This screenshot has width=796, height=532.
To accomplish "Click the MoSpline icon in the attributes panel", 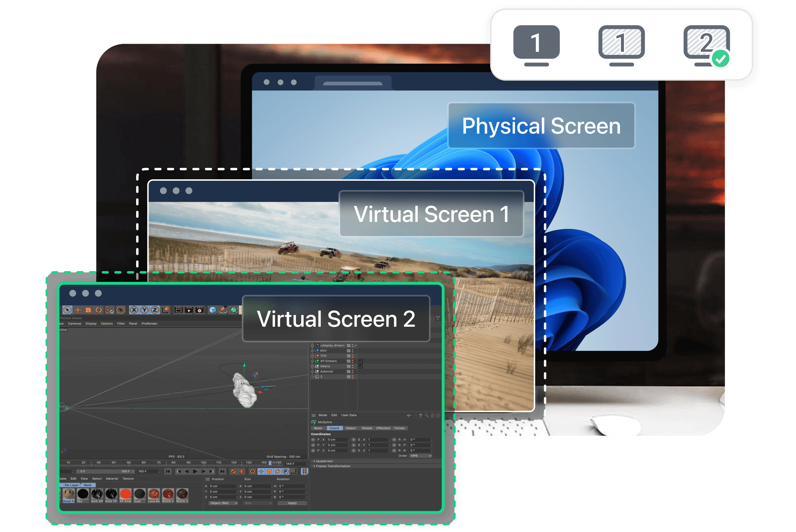I will [x=314, y=422].
